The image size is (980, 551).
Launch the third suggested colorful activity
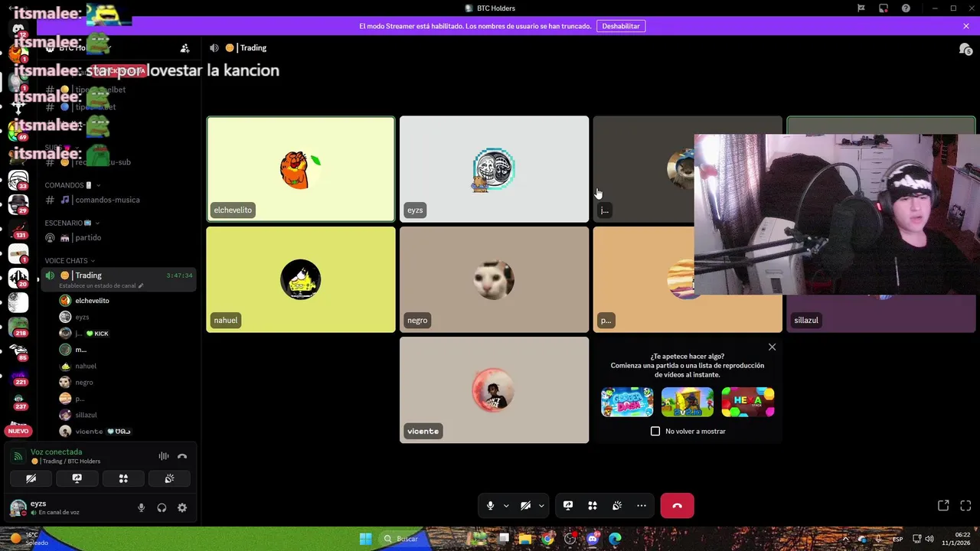pyautogui.click(x=748, y=402)
